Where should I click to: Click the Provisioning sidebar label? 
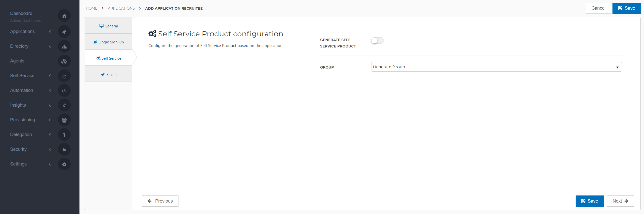[x=23, y=120]
